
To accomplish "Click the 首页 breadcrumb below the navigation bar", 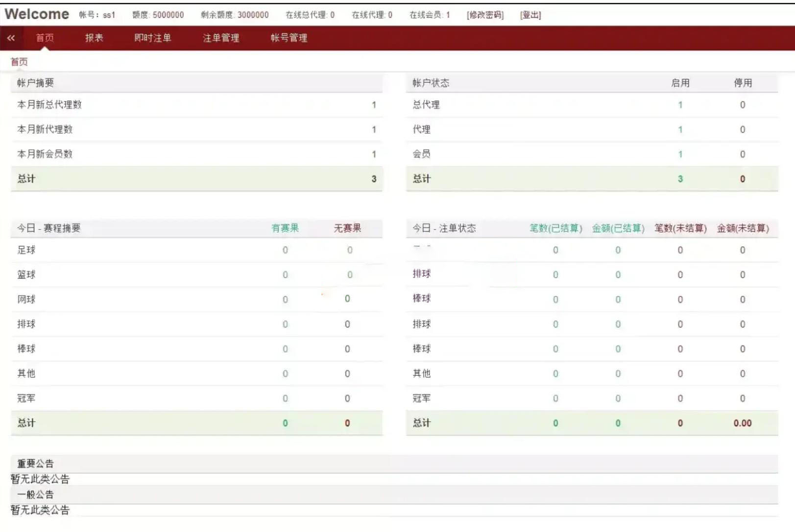I will (x=19, y=62).
